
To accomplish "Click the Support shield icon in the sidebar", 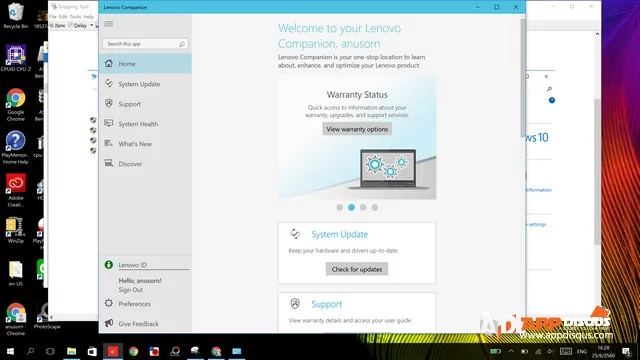I will pos(109,103).
